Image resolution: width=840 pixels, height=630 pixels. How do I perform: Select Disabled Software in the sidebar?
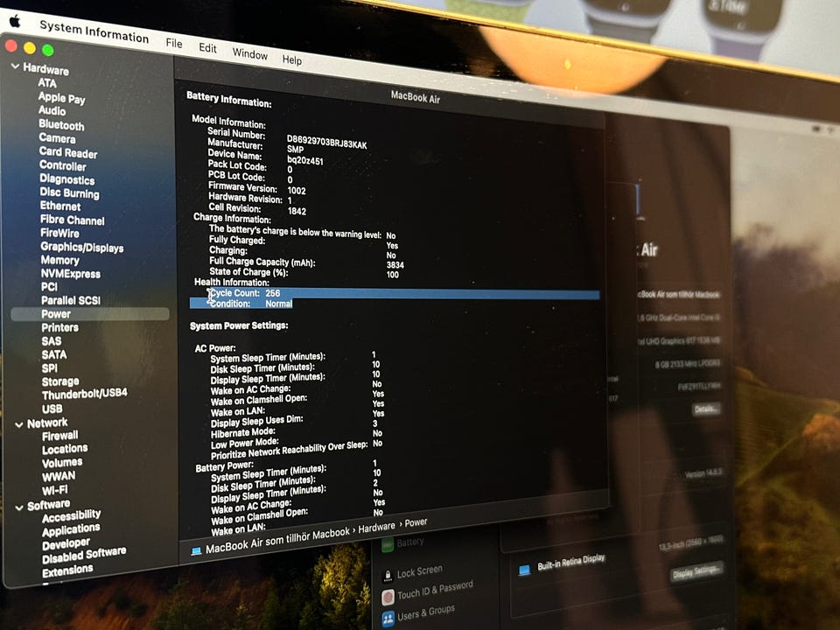pyautogui.click(x=84, y=555)
